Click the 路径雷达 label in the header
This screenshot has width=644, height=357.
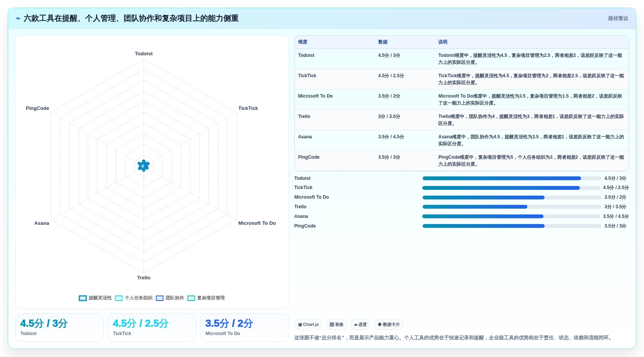pyautogui.click(x=618, y=18)
